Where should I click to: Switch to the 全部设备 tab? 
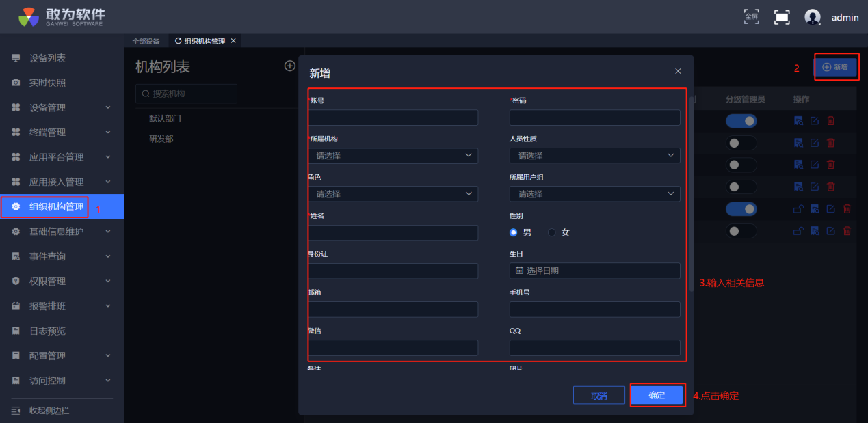(x=146, y=41)
